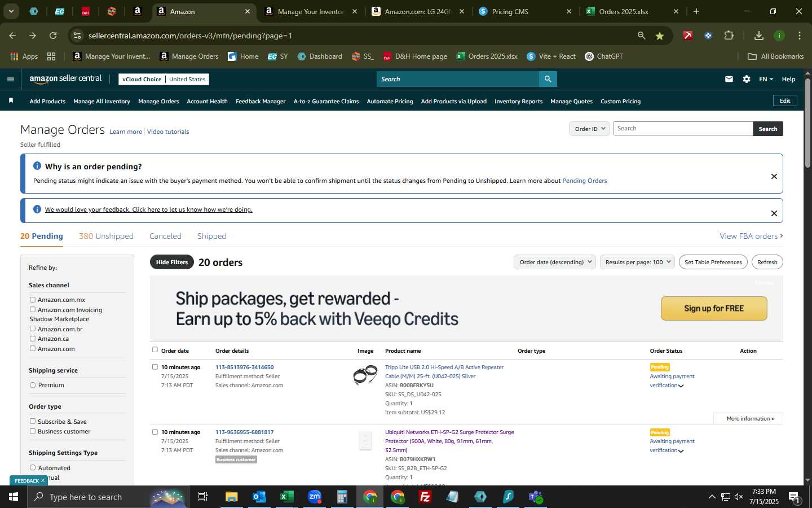Click the bookmark flag icon in nav bar
This screenshot has height=508, width=812.
[11, 100]
